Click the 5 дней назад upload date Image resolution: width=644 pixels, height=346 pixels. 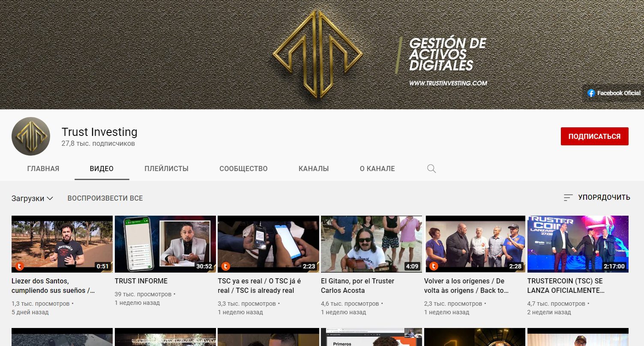pos(30,312)
